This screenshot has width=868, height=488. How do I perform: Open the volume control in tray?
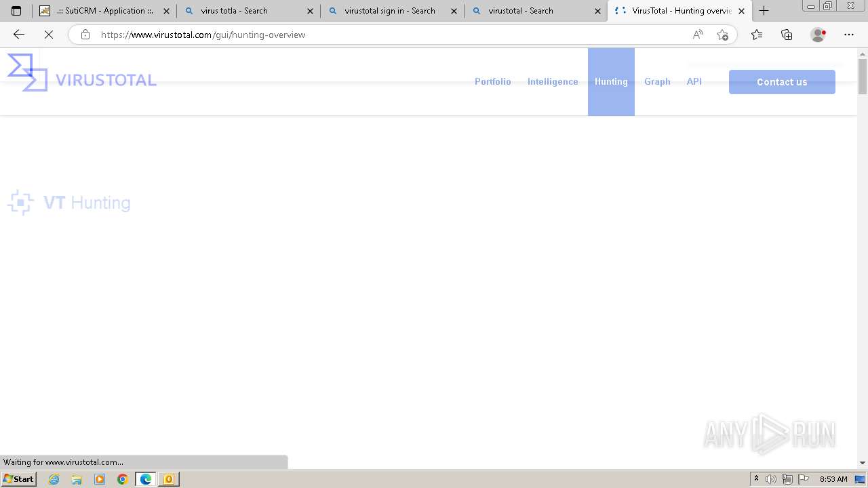(771, 479)
